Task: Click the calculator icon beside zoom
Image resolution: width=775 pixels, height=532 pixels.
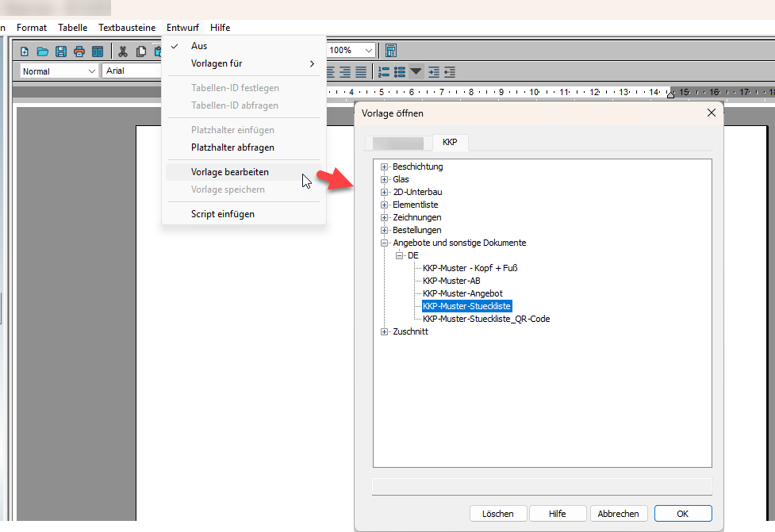Action: pos(391,51)
